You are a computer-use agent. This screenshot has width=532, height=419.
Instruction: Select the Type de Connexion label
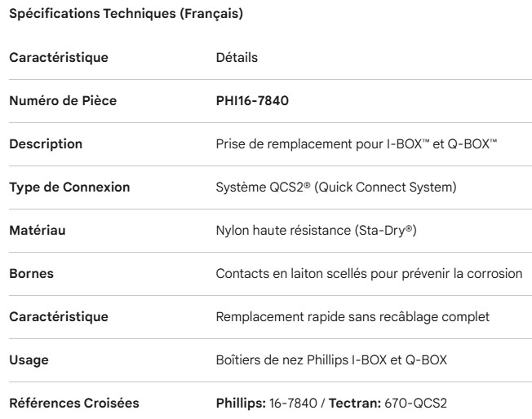click(69, 187)
